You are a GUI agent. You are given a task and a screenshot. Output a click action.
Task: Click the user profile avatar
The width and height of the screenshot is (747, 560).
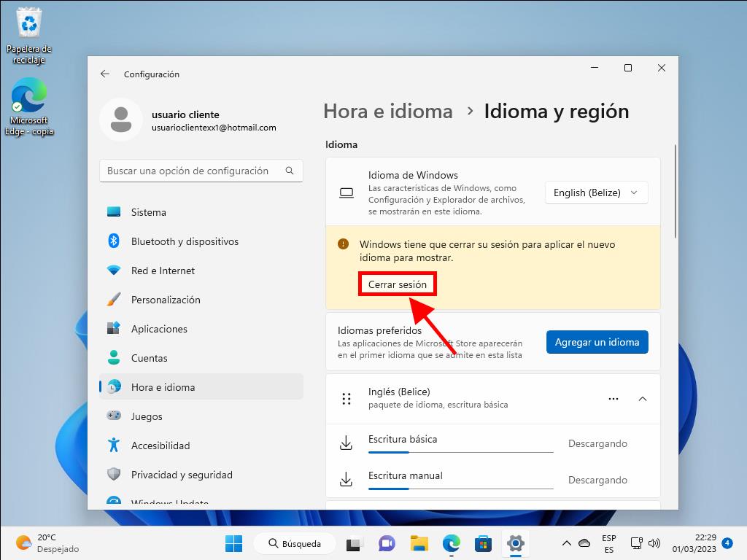click(x=120, y=120)
